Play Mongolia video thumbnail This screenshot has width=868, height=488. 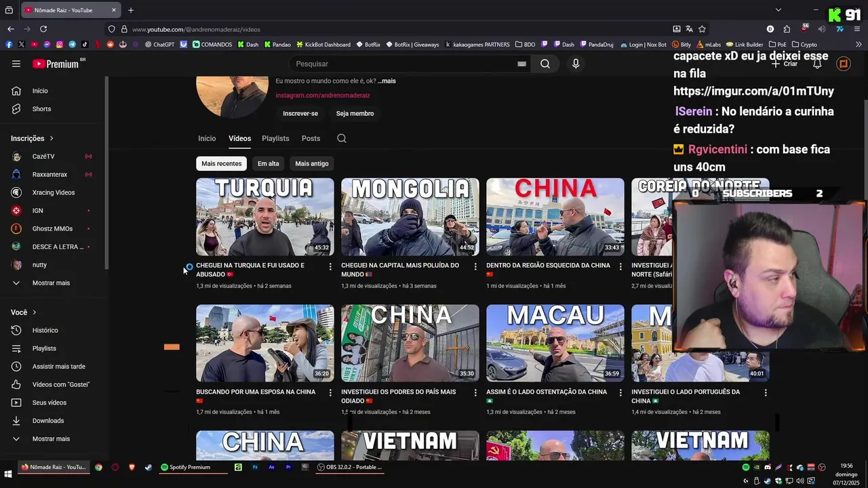coord(410,217)
